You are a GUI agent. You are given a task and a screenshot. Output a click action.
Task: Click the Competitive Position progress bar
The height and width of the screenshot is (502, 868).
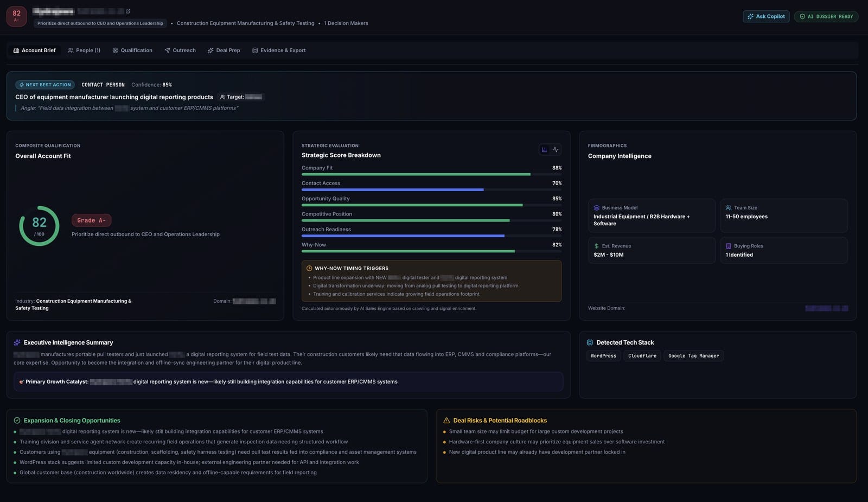[x=431, y=220]
